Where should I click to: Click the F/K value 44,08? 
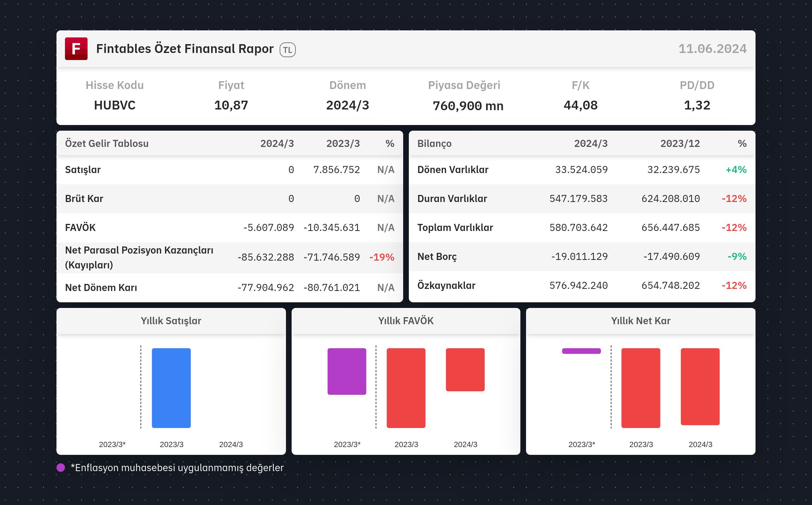(x=581, y=105)
